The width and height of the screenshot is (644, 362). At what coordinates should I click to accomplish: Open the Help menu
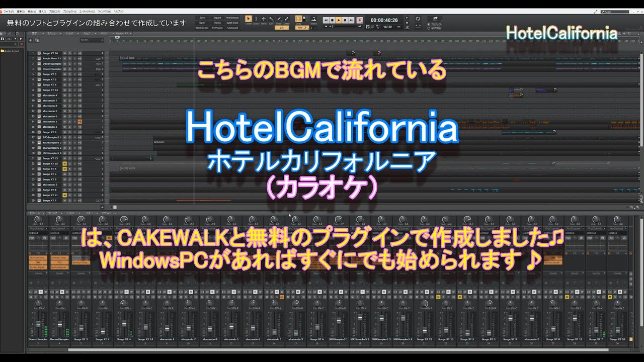[118, 12]
